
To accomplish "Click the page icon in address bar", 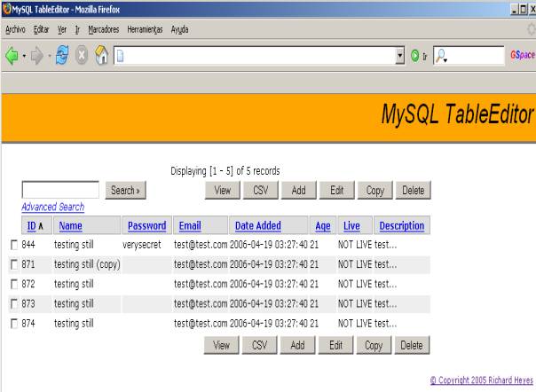I will coord(121,56).
